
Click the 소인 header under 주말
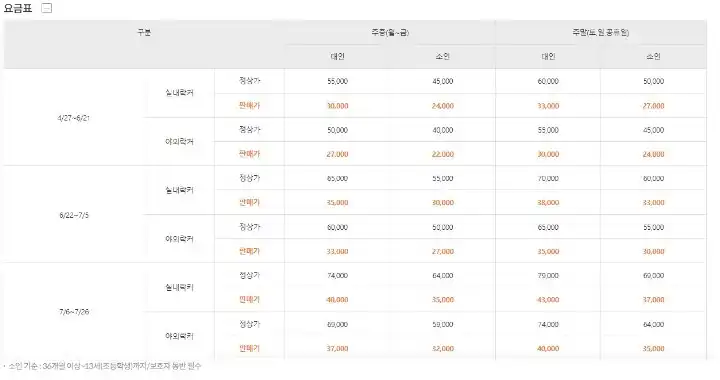point(653,56)
